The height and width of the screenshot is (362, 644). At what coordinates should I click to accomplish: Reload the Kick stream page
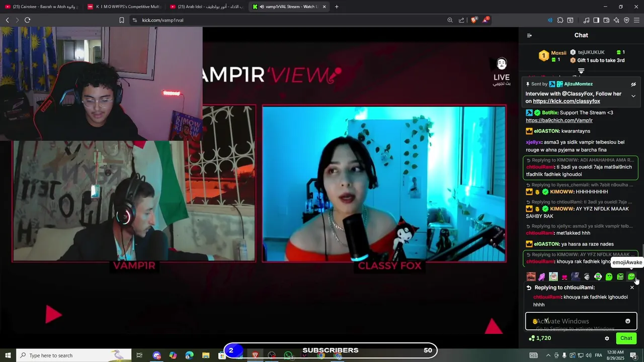(x=27, y=20)
